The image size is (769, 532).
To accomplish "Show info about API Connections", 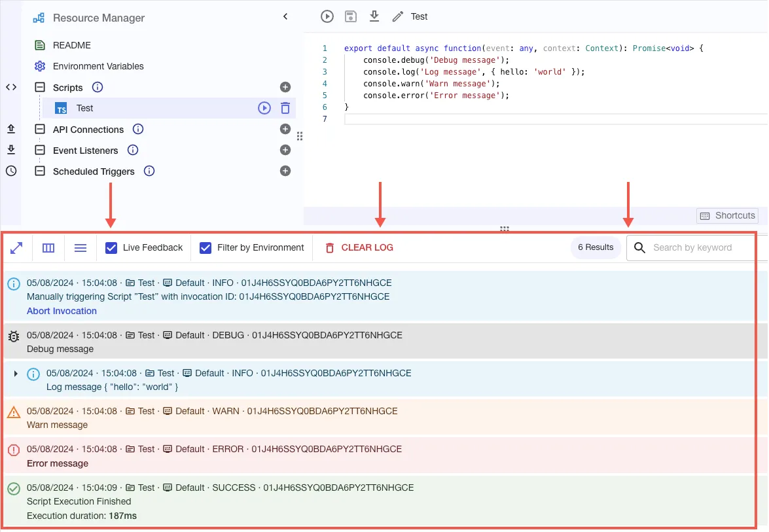I will 138,130.
